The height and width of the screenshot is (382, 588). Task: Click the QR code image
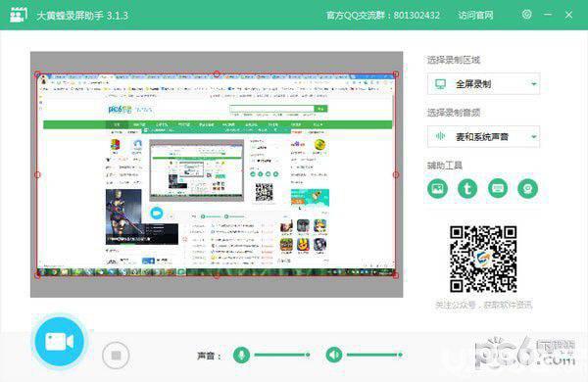tap(483, 259)
